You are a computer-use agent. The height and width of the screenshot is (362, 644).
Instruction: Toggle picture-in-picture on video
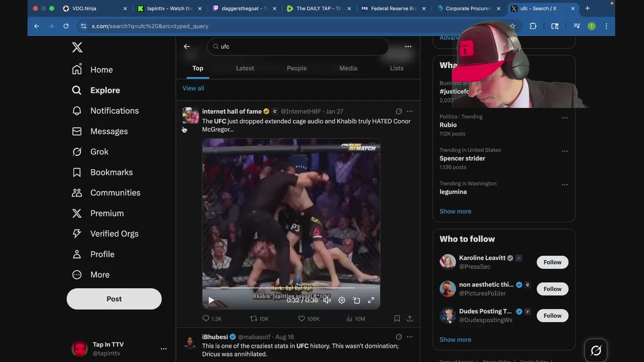pos(356,300)
